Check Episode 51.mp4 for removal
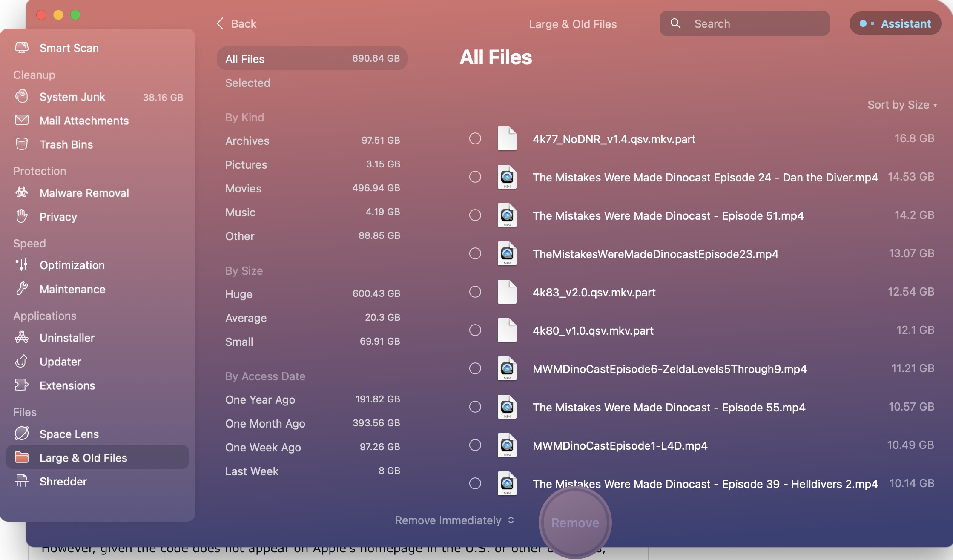The image size is (953, 560). 475,215
